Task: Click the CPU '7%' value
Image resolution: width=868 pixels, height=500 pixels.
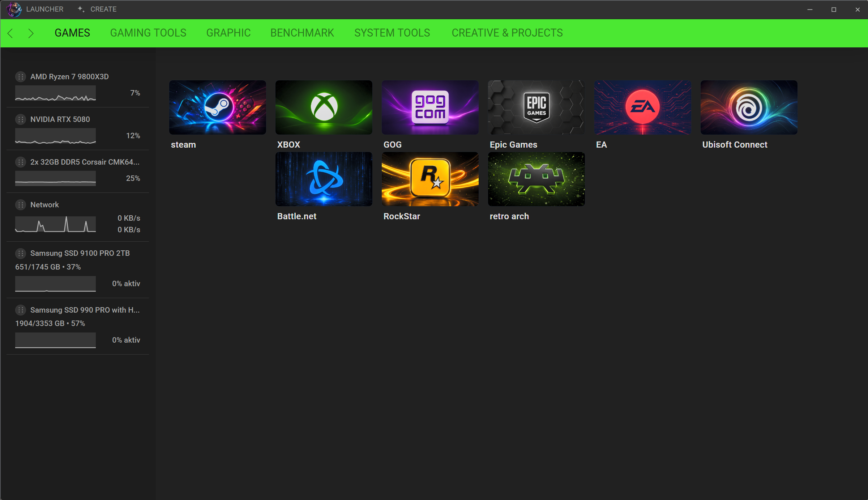Action: click(x=135, y=93)
